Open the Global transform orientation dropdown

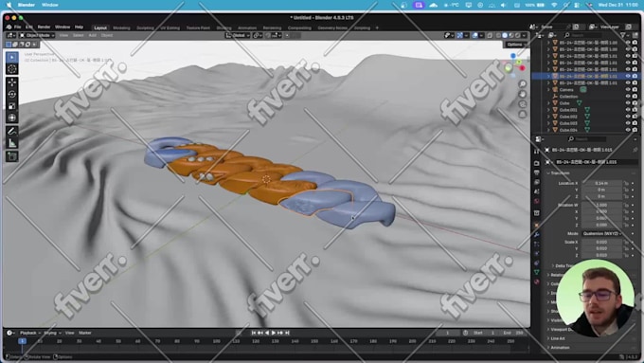238,36
